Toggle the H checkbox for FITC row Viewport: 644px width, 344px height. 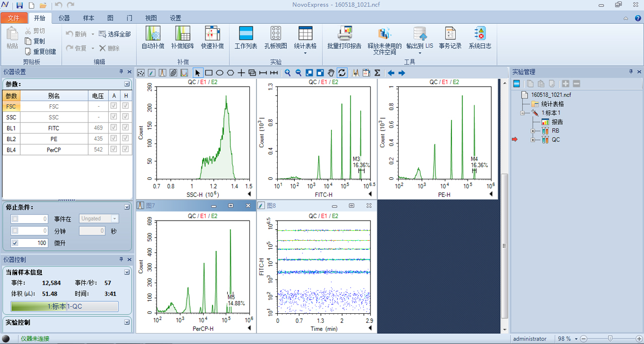(x=125, y=128)
